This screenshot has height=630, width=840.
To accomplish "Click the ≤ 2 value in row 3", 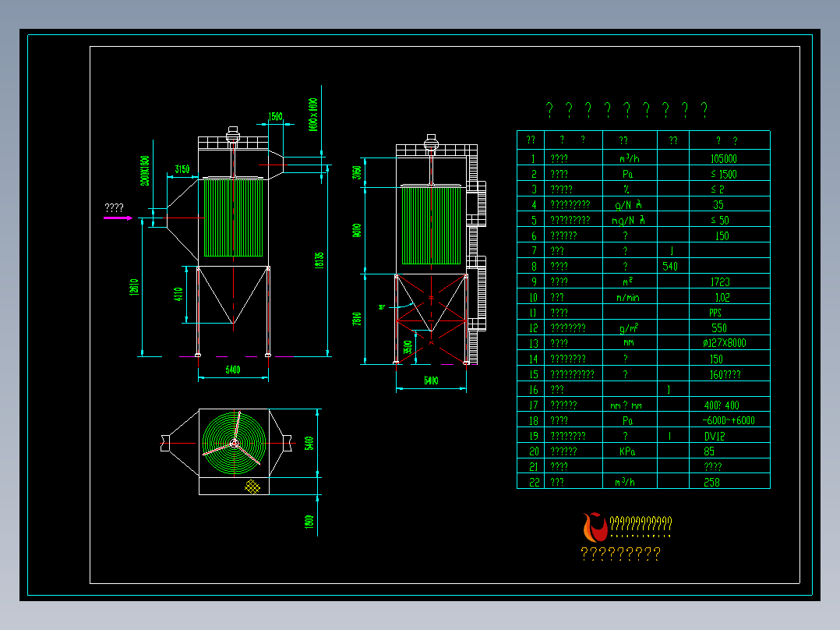I will point(718,189).
